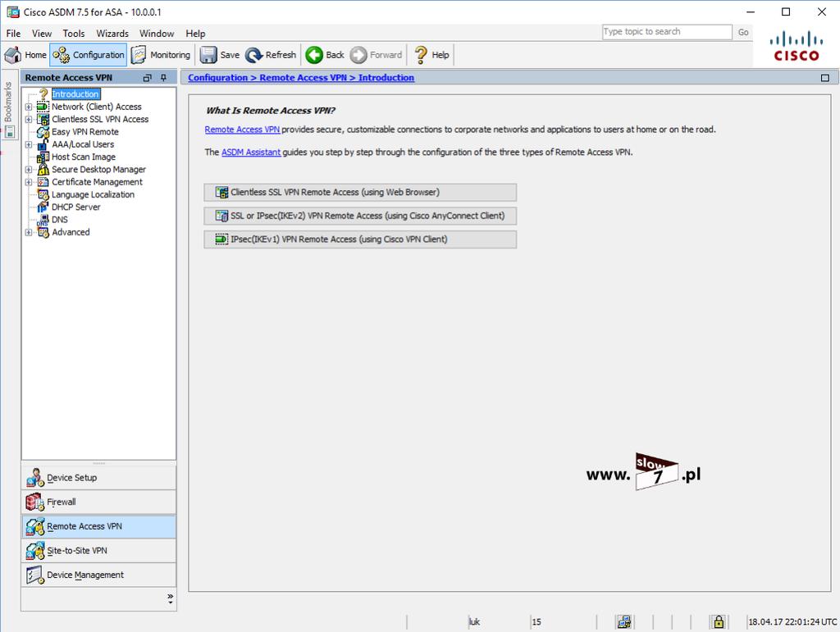Expand the Advanced tree node
The width and height of the screenshot is (840, 632).
[29, 232]
